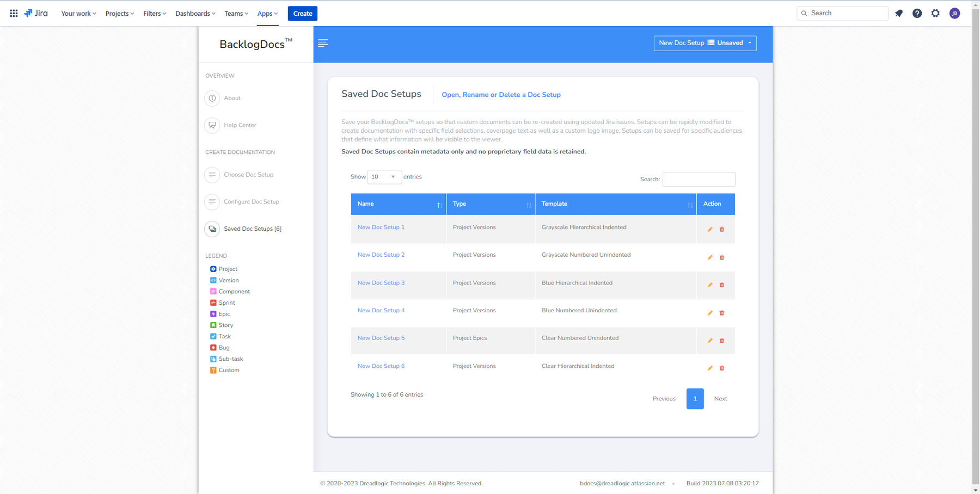Click the Jira logo
Viewport: 980px width, 494px height.
pyautogui.click(x=36, y=13)
